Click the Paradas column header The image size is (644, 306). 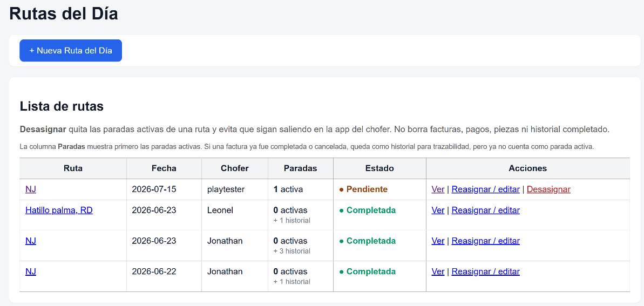pos(300,168)
